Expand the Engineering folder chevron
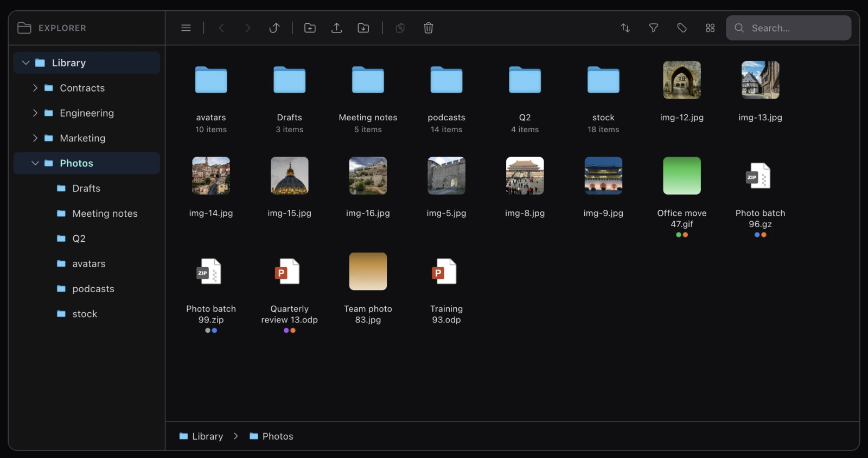The image size is (868, 458). 35,113
